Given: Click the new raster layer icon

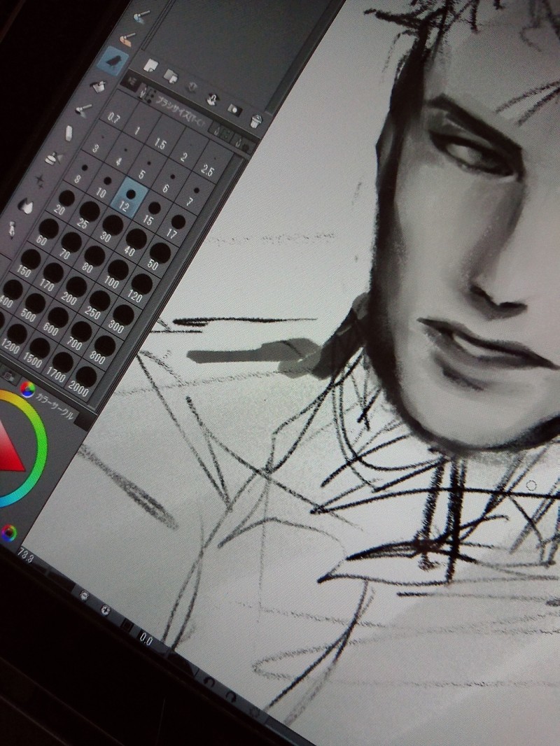Looking at the screenshot, I should pos(150,66).
